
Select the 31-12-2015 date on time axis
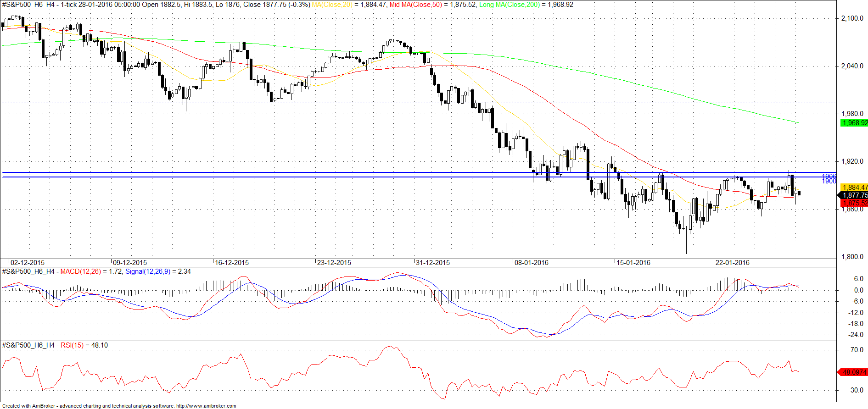(433, 263)
